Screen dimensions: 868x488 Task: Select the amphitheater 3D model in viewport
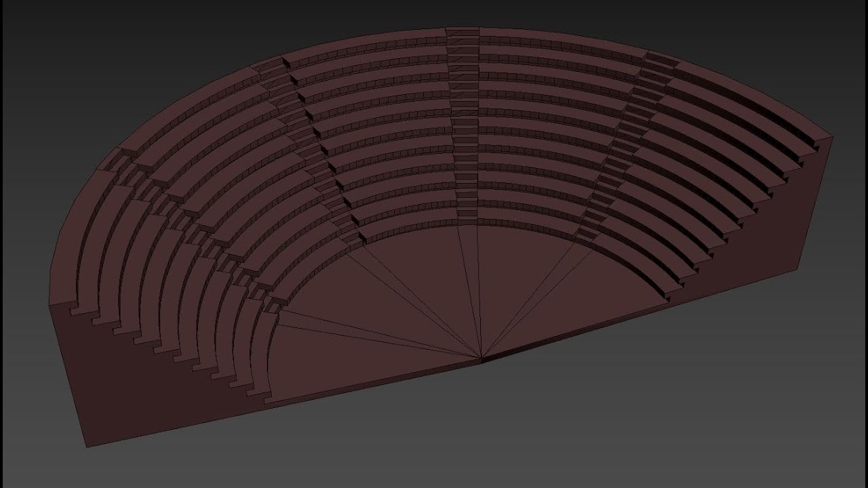441,237
